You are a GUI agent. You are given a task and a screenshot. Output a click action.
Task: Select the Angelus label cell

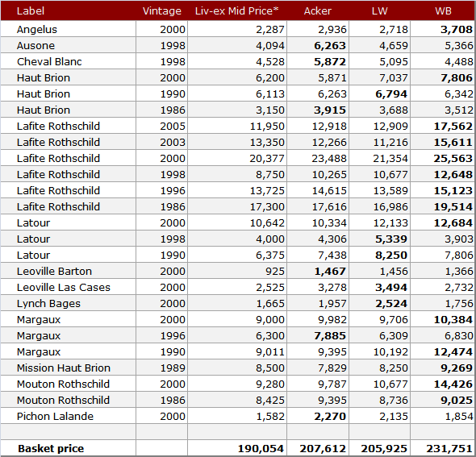(69, 29)
